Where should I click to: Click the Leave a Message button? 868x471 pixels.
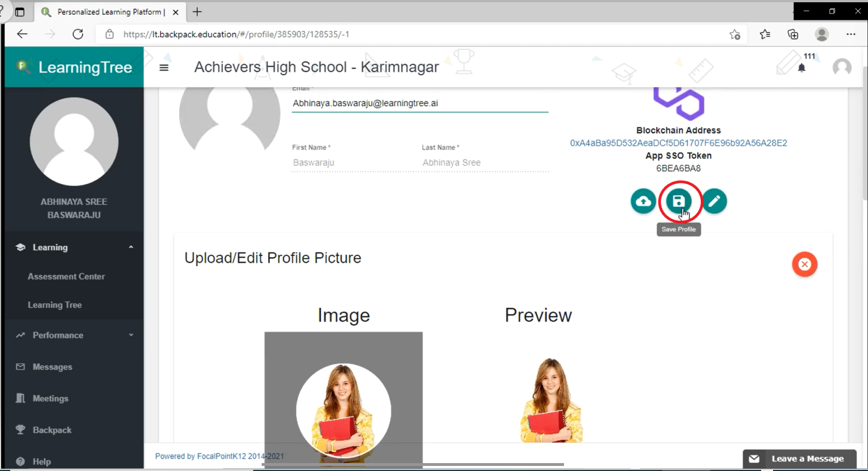coord(800,459)
